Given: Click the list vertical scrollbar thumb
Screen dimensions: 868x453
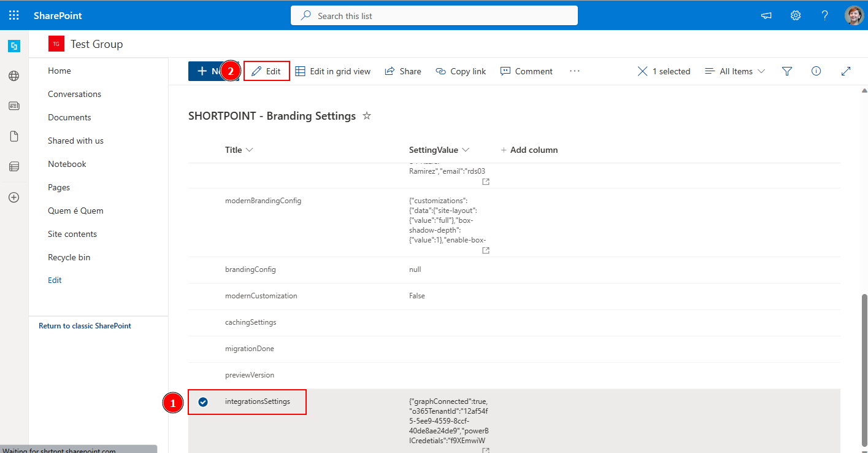Looking at the screenshot, I should [864, 370].
